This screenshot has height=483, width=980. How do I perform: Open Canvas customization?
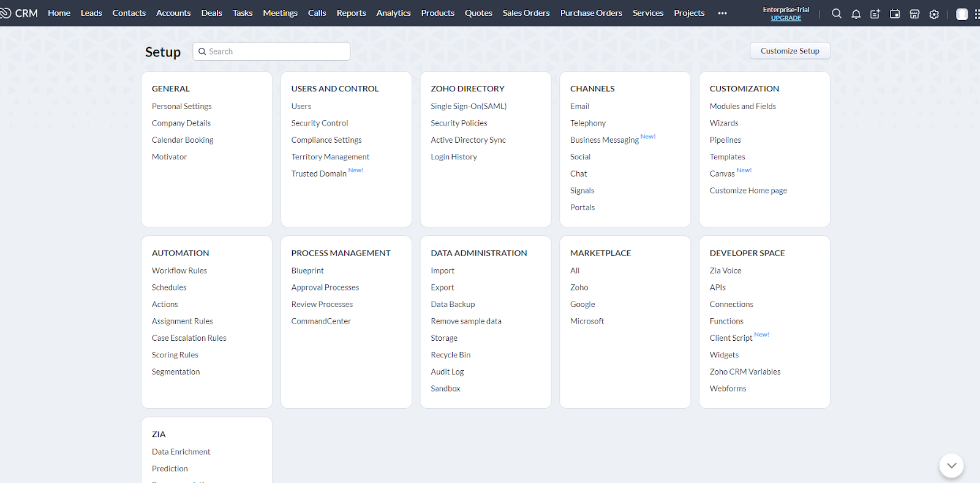coord(722,173)
